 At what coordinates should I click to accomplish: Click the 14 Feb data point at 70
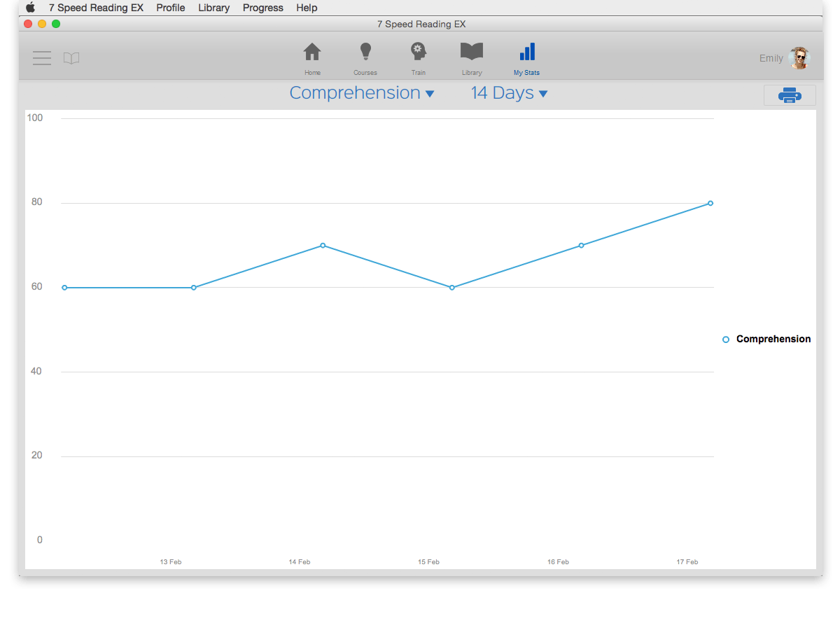coord(323,245)
